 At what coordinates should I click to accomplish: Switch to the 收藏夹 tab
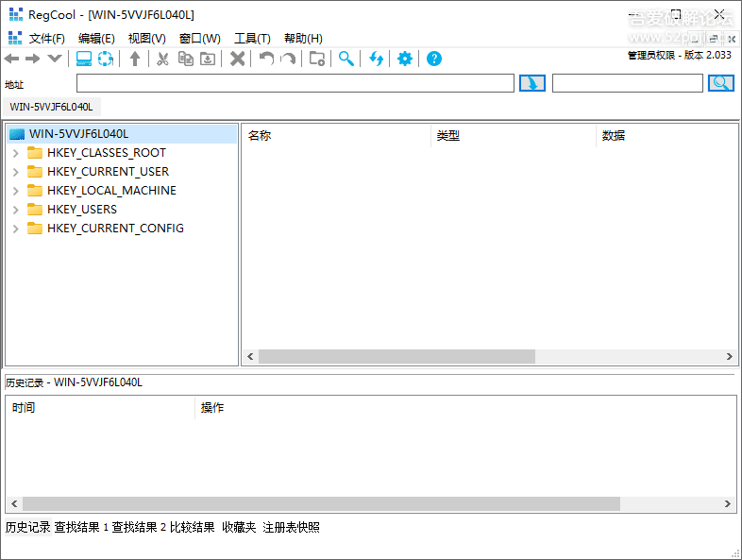pos(239,527)
